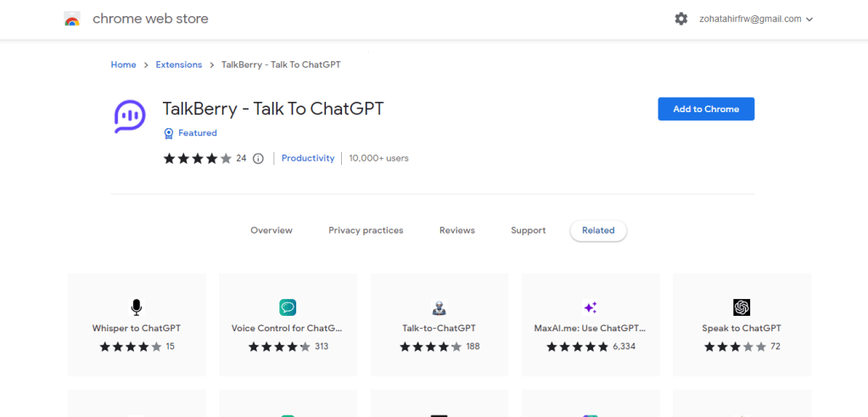Click the Chrome Web Store rainbow logo
This screenshot has width=868, height=417.
click(x=72, y=19)
